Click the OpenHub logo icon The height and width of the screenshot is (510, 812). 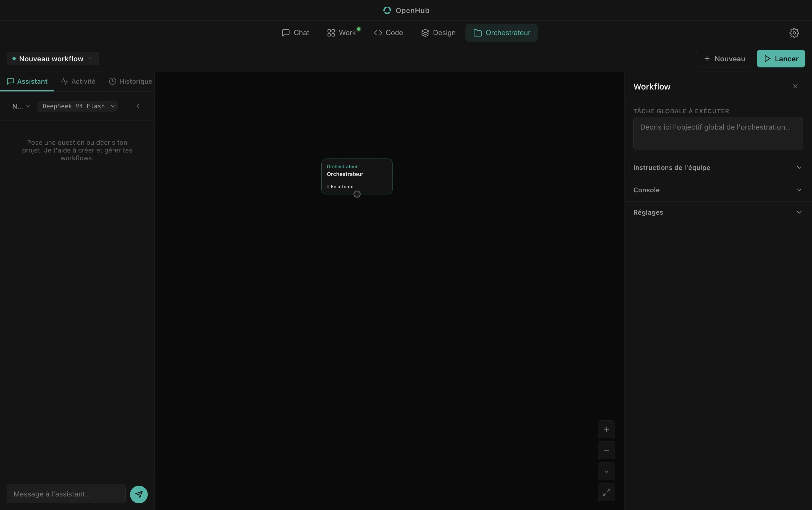point(387,10)
